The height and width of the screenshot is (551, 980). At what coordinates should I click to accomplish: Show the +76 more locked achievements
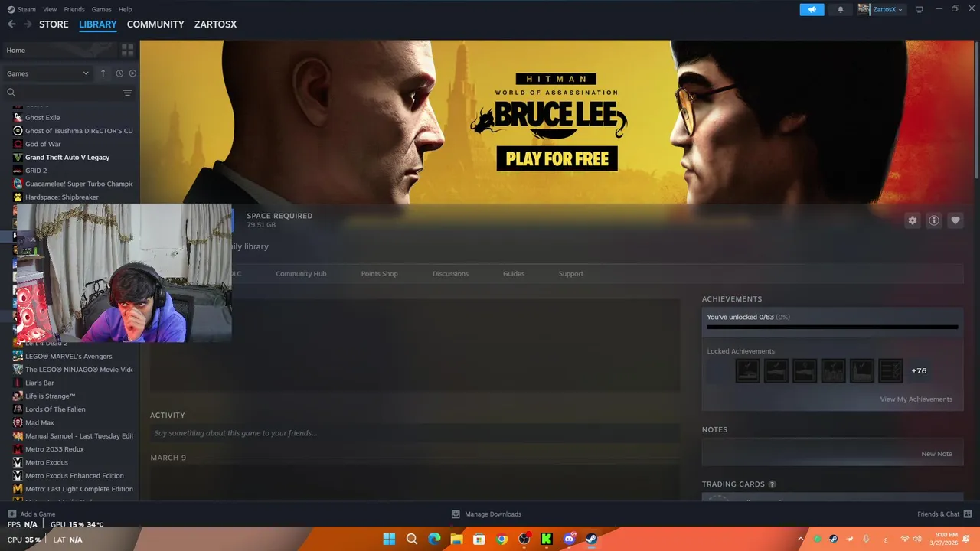[919, 370]
